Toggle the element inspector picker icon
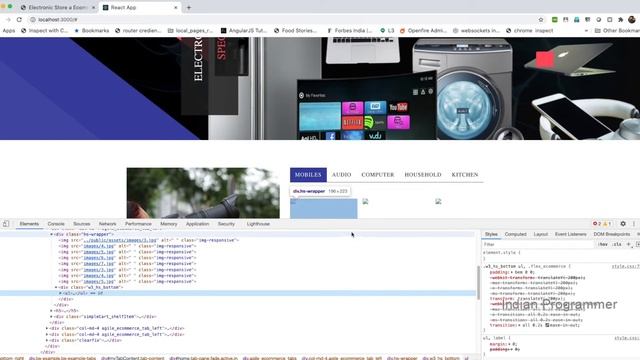 pyautogui.click(x=6, y=224)
